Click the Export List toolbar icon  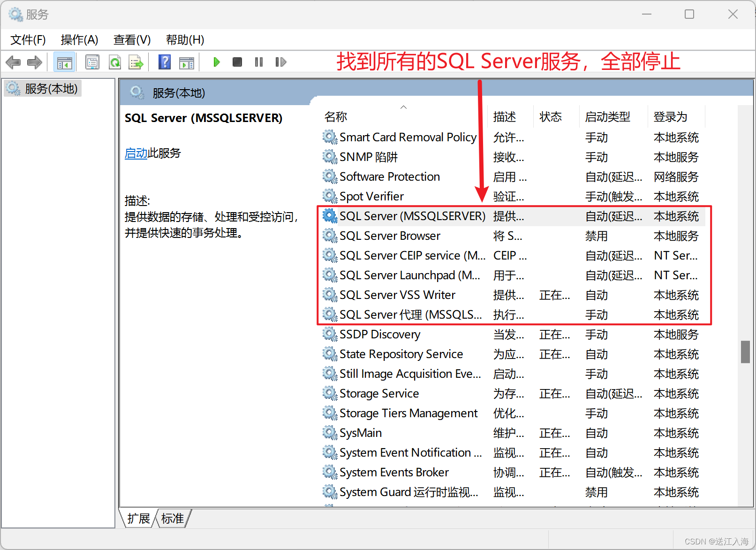point(136,62)
